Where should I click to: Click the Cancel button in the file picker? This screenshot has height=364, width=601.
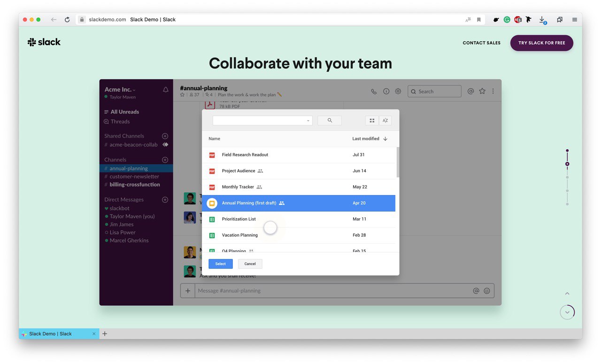(x=250, y=264)
